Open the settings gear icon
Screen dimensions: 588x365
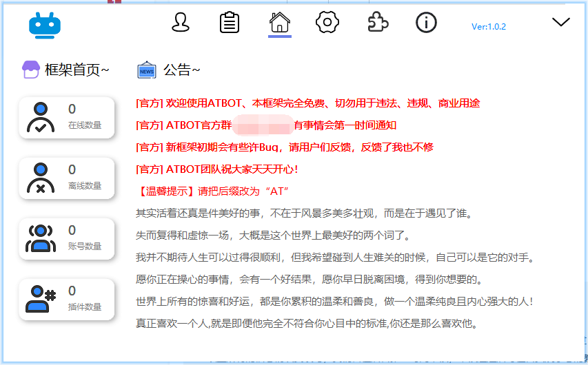tap(327, 23)
